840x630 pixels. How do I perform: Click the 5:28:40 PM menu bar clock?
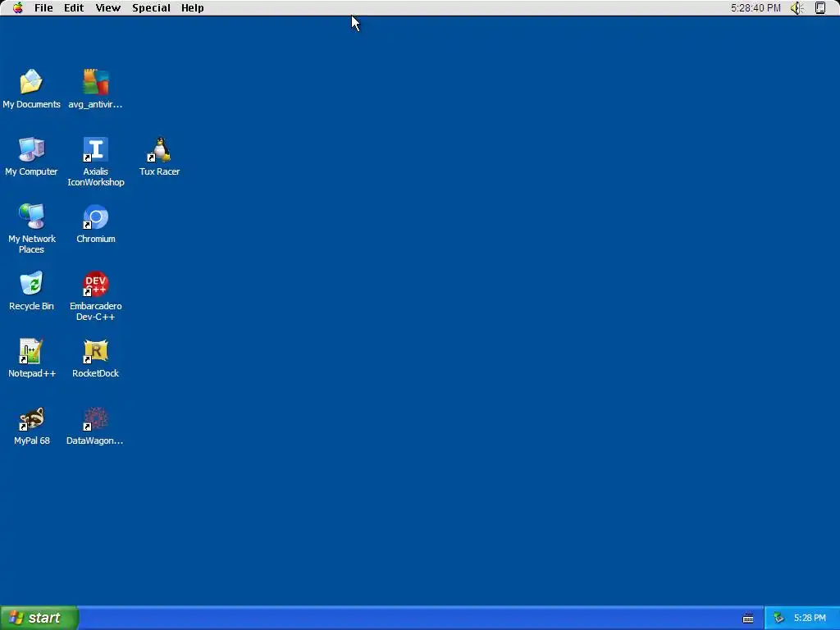tap(756, 8)
